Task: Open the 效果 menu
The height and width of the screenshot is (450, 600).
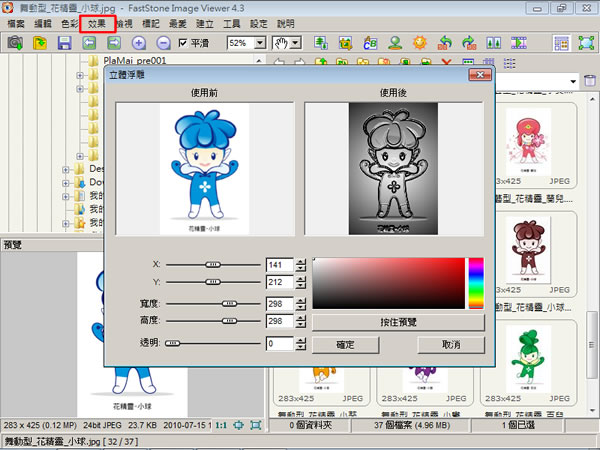Action: point(97,22)
